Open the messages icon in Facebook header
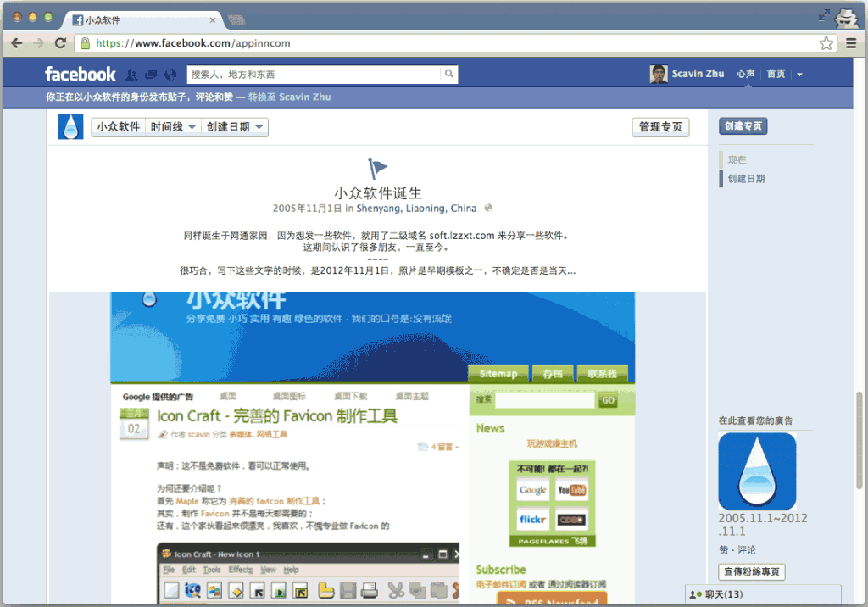 pos(151,75)
